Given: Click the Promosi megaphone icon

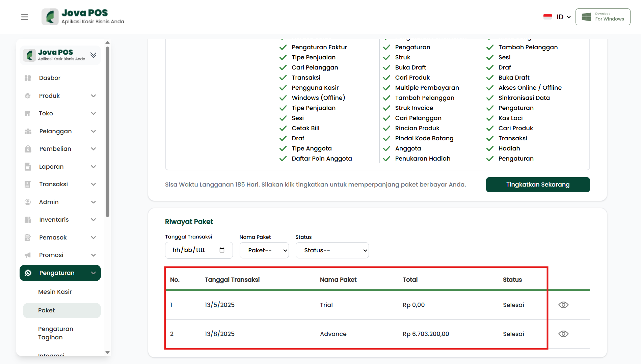Looking at the screenshot, I should 28,255.
